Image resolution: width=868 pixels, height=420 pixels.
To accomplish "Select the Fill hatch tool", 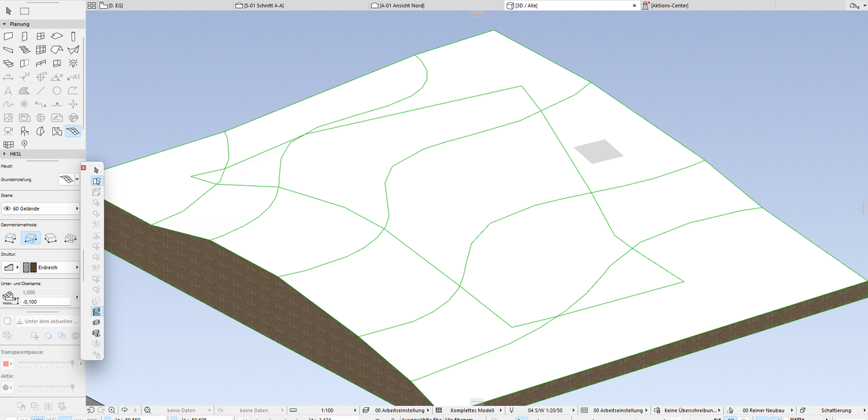I will (x=24, y=90).
